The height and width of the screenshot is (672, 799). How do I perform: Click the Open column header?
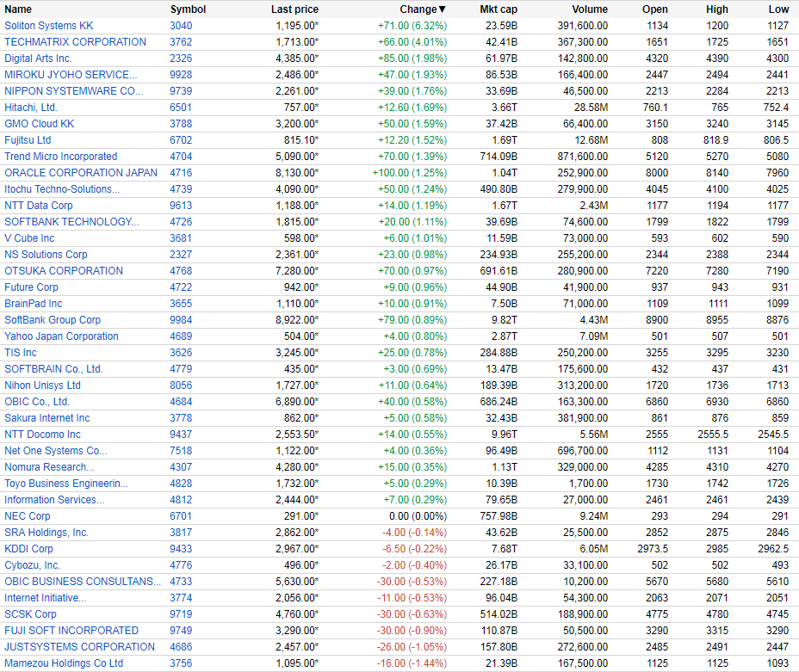(x=655, y=9)
